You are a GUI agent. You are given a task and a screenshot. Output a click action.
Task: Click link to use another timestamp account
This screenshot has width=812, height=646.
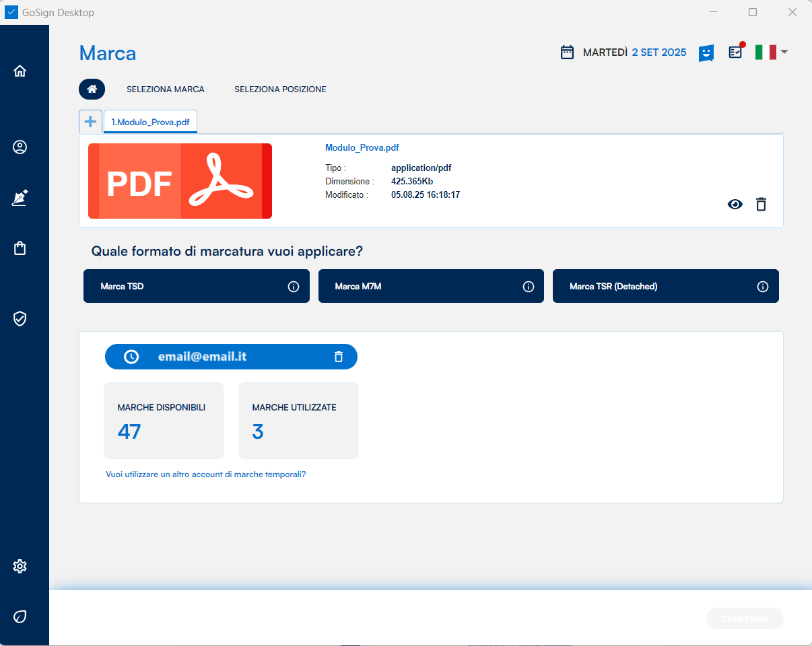206,474
